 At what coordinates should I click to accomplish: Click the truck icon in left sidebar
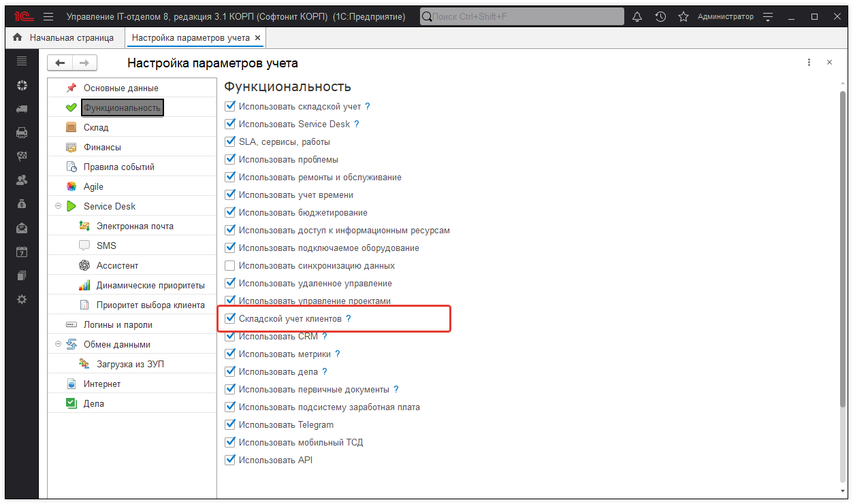coord(22,109)
